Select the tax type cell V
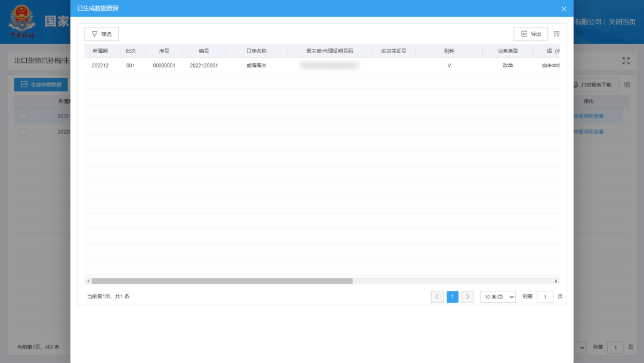The height and width of the screenshot is (363, 644). [x=449, y=65]
